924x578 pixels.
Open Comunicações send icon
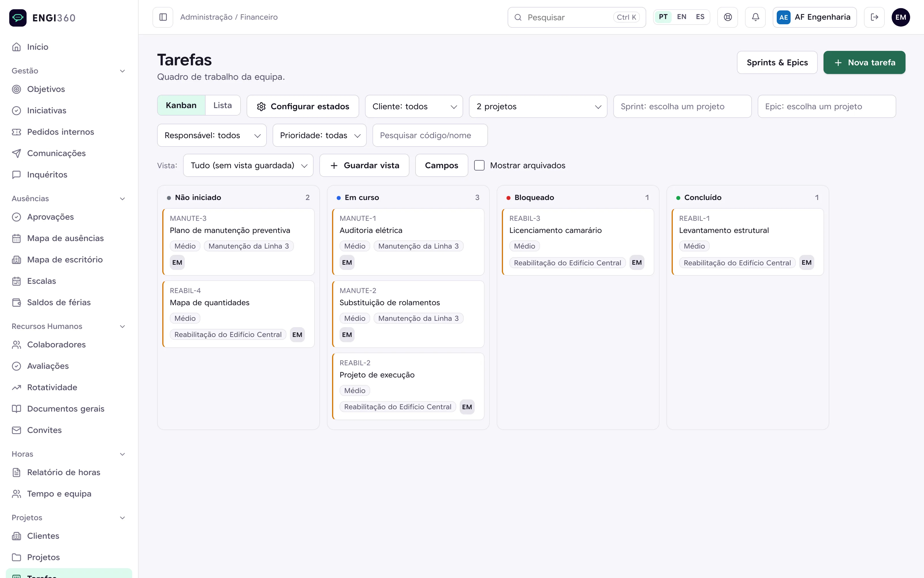point(16,153)
